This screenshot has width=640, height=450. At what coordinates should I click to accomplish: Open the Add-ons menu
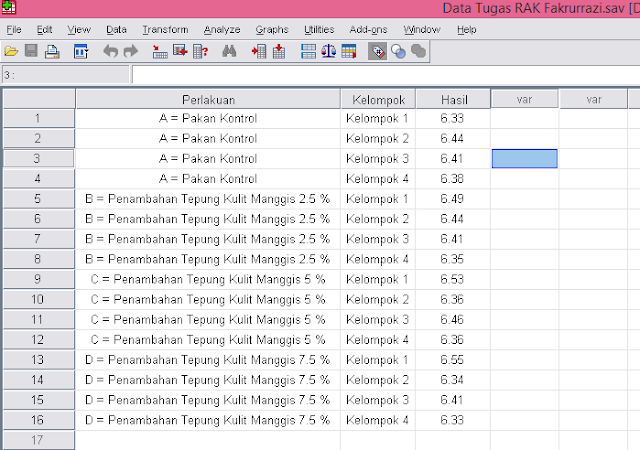point(368,30)
